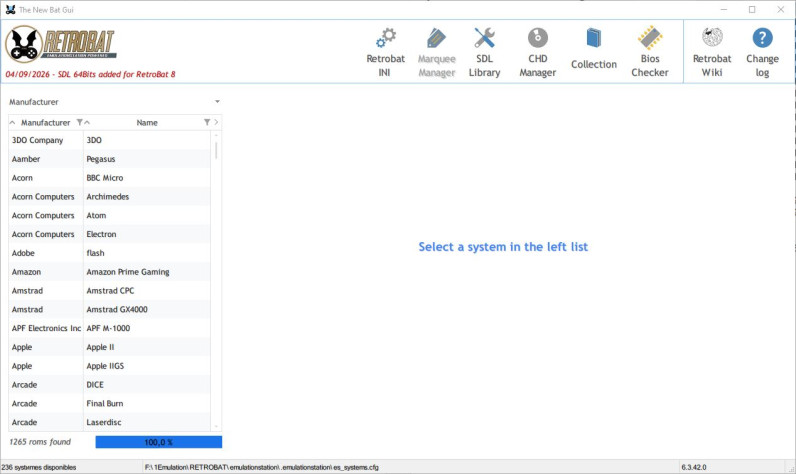This screenshot has height=474, width=796.
Task: Click the Aamber manufacturer cell
Action: click(x=46, y=159)
